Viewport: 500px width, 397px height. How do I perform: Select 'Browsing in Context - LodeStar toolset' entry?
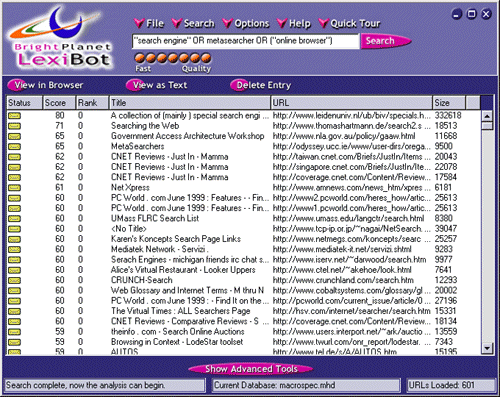(x=177, y=342)
